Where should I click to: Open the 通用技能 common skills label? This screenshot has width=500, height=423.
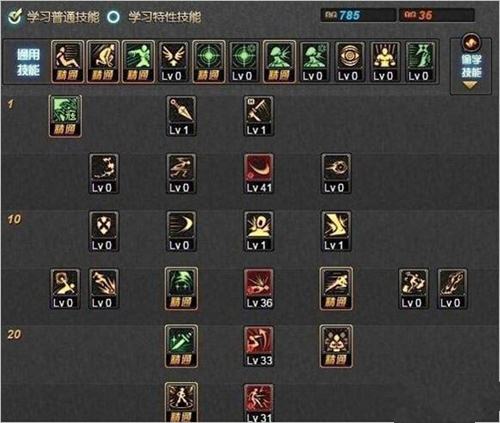[x=28, y=62]
